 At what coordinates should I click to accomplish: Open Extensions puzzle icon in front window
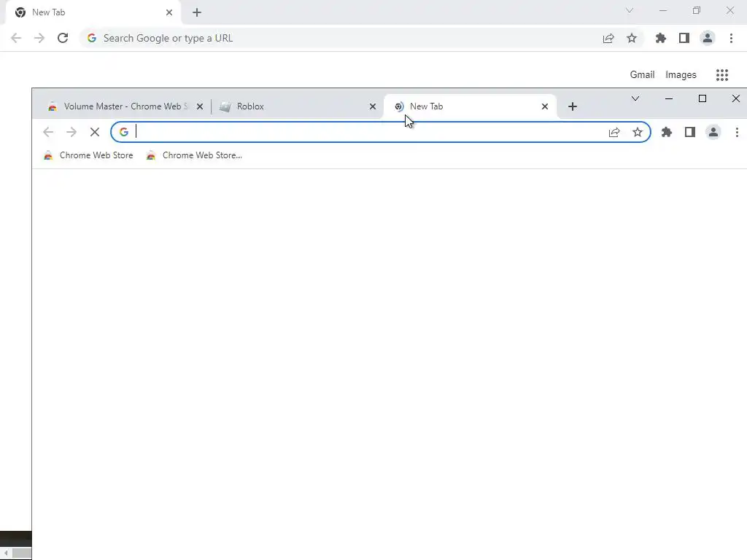[x=667, y=132]
